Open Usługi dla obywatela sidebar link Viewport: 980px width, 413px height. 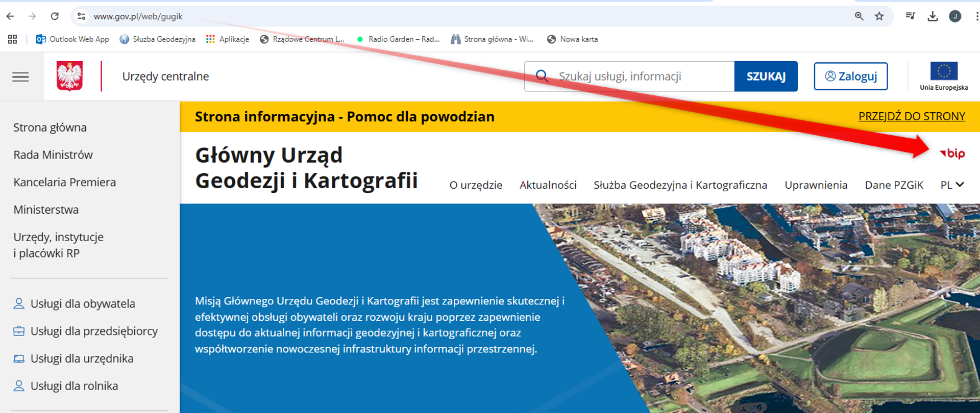pos(83,304)
